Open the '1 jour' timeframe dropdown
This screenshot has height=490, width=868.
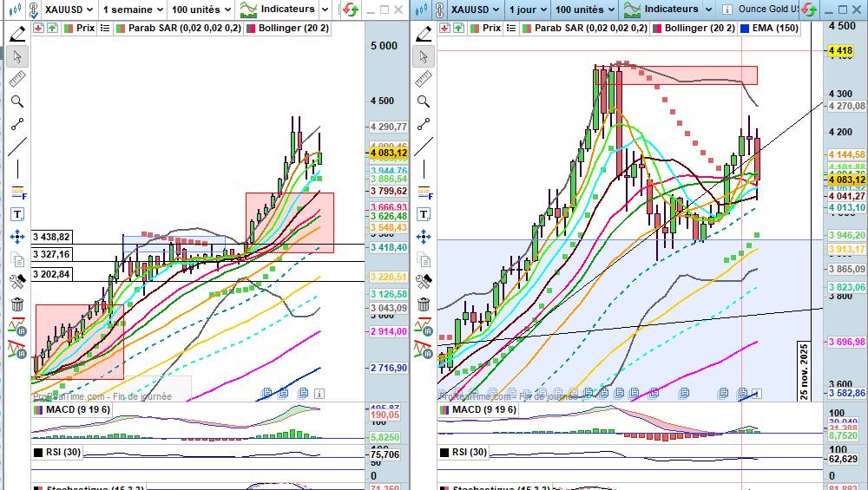pos(527,10)
